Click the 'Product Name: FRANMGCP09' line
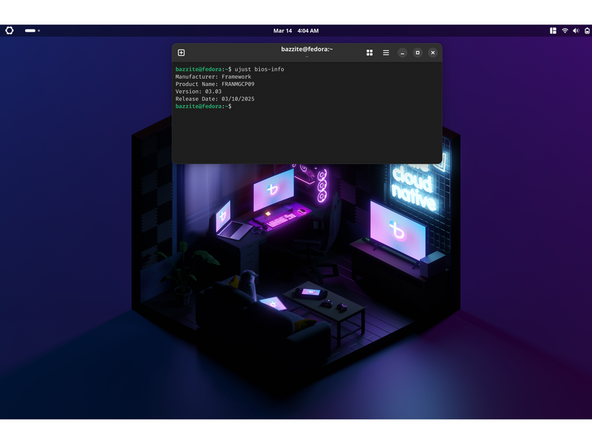 pyautogui.click(x=215, y=84)
